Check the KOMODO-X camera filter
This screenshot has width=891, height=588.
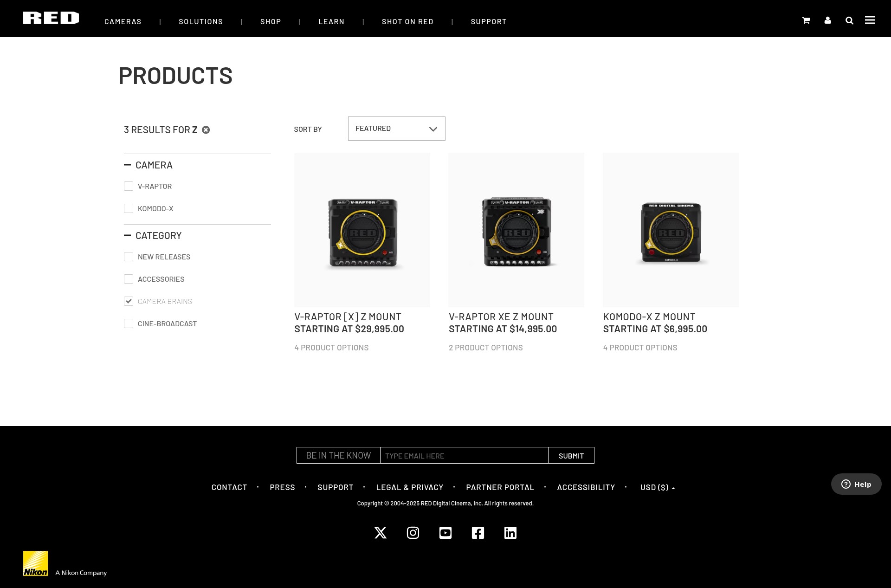click(129, 208)
